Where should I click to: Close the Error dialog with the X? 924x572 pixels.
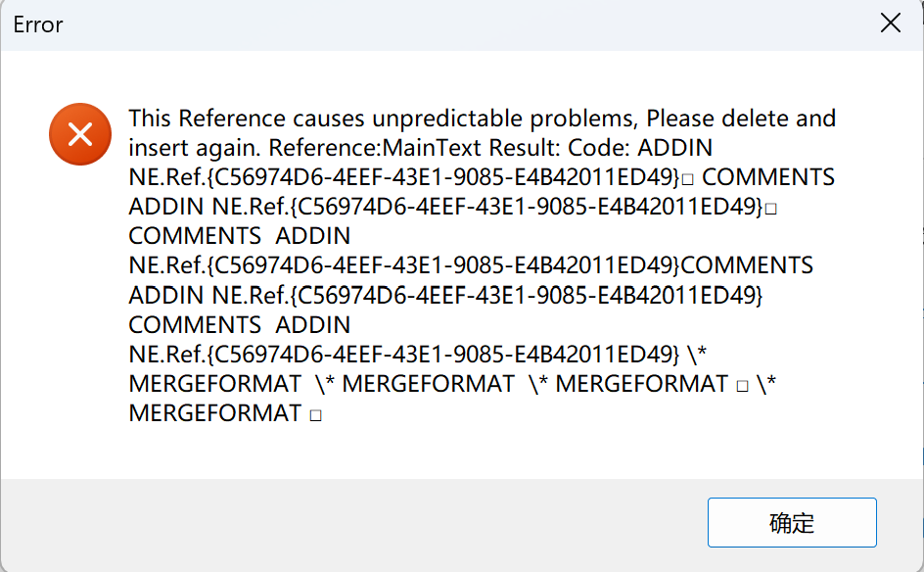click(890, 24)
